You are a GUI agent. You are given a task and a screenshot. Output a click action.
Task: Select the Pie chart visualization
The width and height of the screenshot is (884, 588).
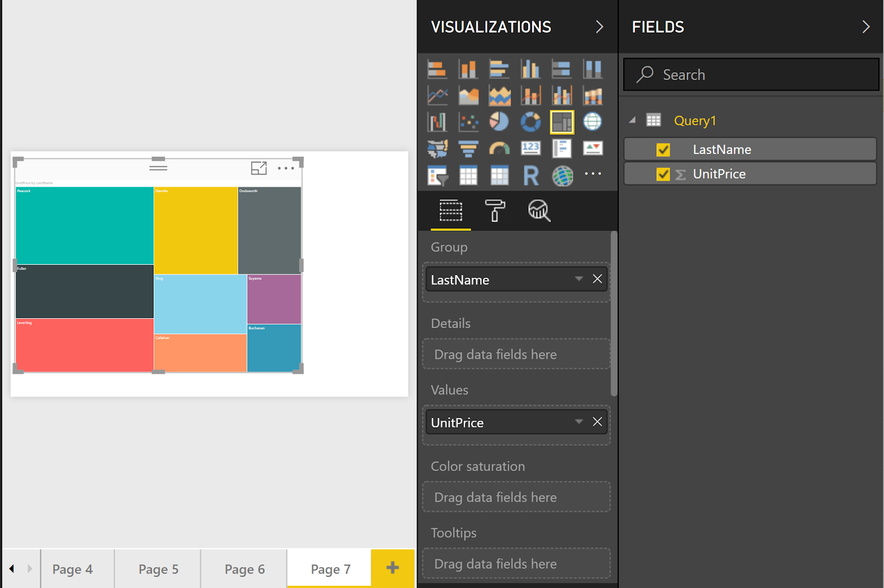[499, 121]
